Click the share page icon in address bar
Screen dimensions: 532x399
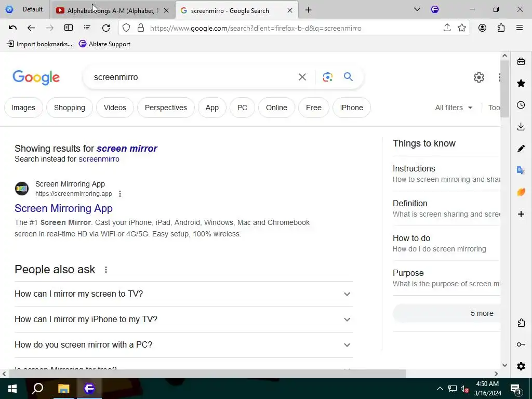447,28
